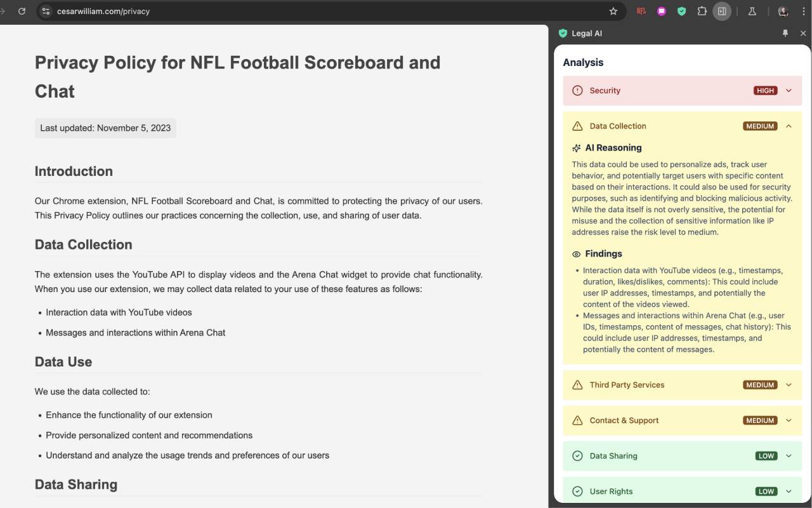Reload the page with the refresh icon
This screenshot has width=812, height=508.
[x=22, y=11]
